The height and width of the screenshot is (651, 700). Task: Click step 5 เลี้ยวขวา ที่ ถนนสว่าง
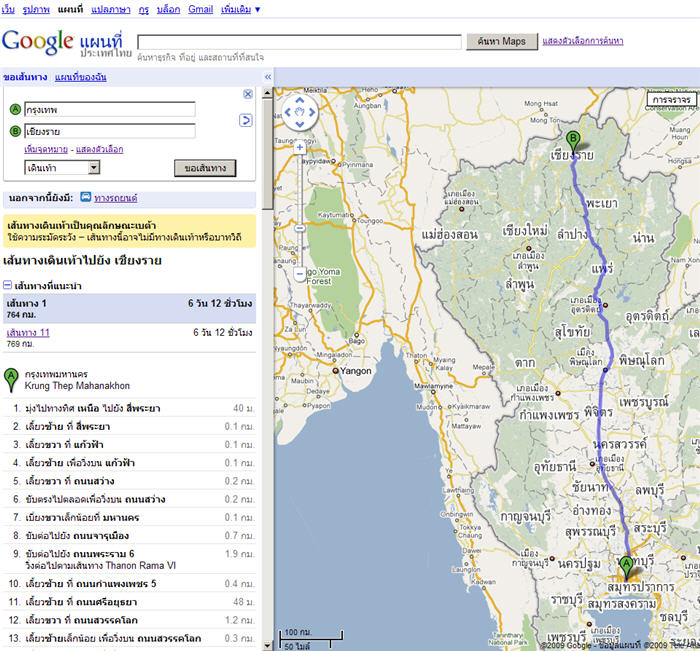(x=129, y=481)
